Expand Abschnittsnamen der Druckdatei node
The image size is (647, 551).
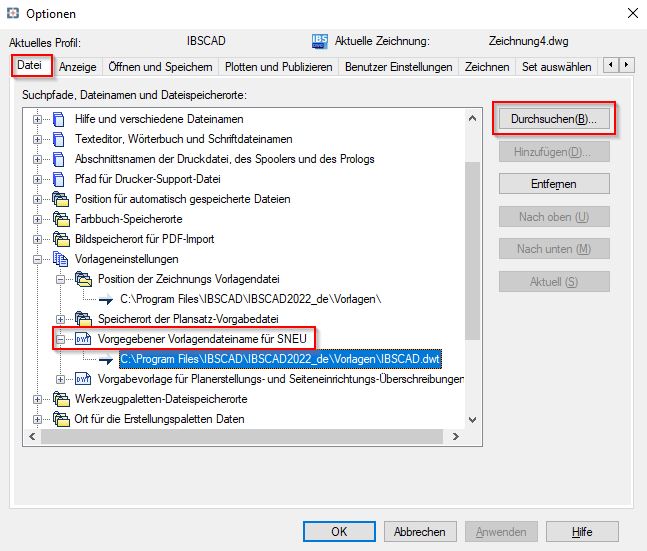click(x=37, y=159)
